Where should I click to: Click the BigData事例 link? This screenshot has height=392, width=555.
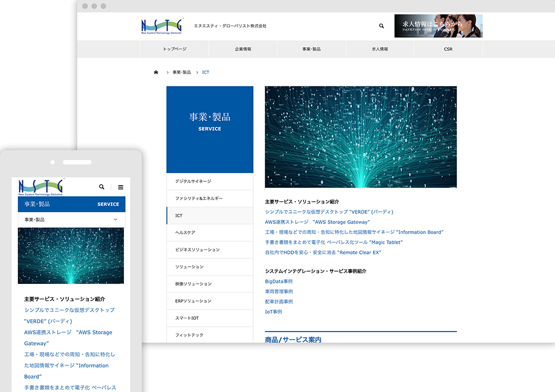[x=279, y=282]
